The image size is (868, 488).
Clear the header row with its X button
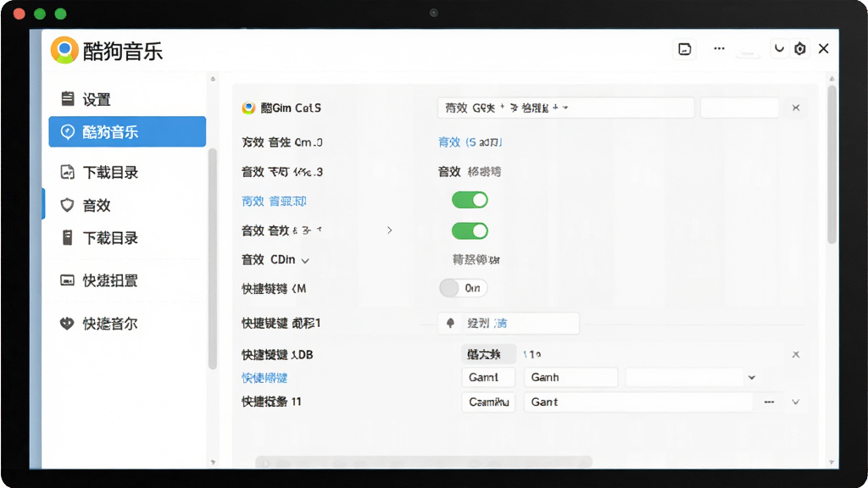click(796, 108)
